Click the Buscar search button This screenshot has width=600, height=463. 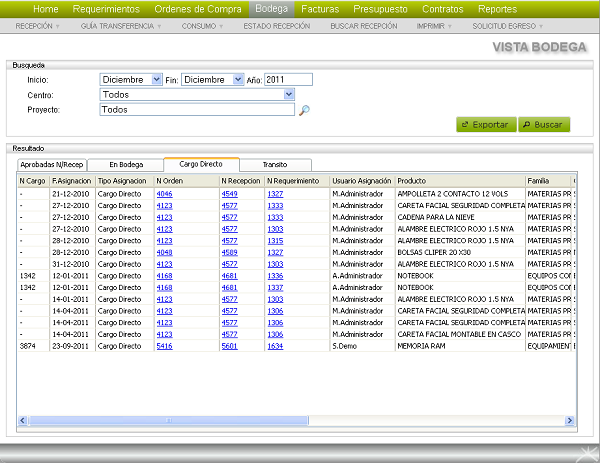544,125
